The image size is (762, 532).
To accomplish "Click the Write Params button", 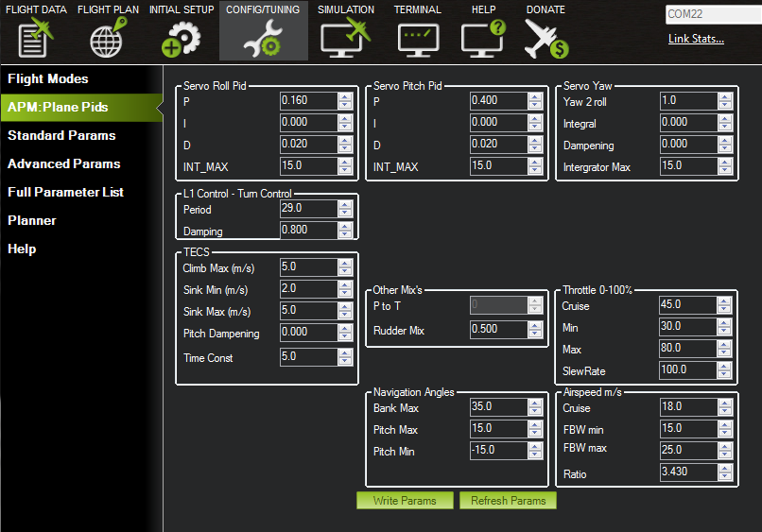I will point(405,501).
